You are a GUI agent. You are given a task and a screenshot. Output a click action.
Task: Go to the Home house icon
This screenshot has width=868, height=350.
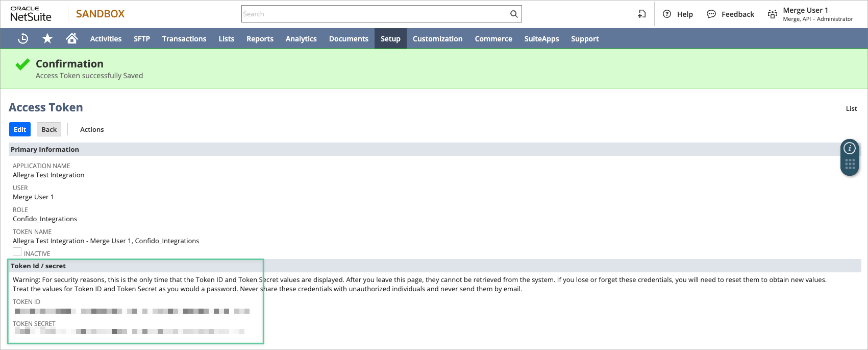(x=72, y=38)
